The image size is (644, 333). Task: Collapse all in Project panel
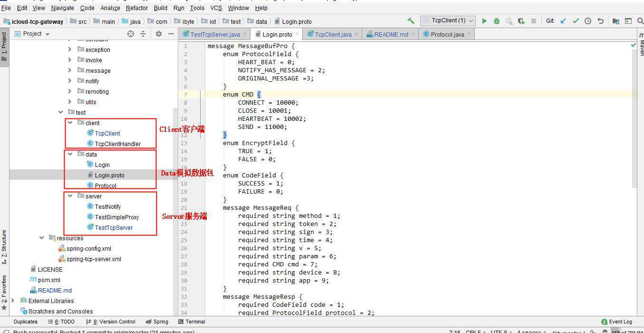click(143, 34)
